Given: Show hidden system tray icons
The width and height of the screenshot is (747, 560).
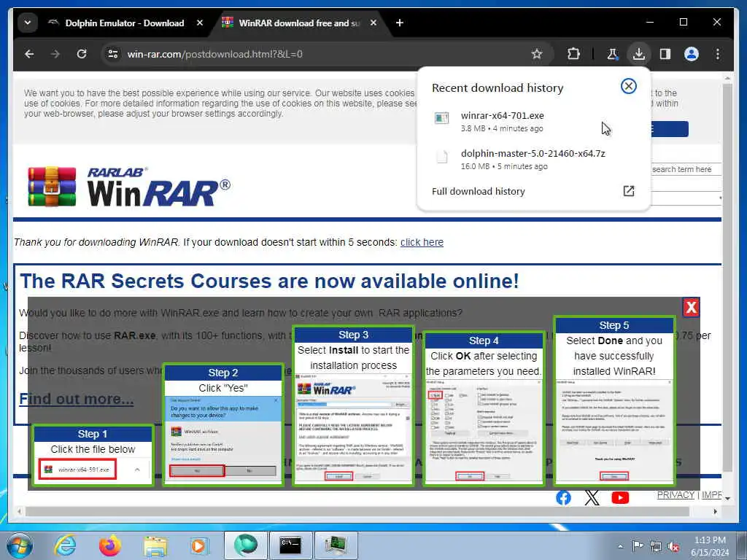Looking at the screenshot, I should point(620,546).
